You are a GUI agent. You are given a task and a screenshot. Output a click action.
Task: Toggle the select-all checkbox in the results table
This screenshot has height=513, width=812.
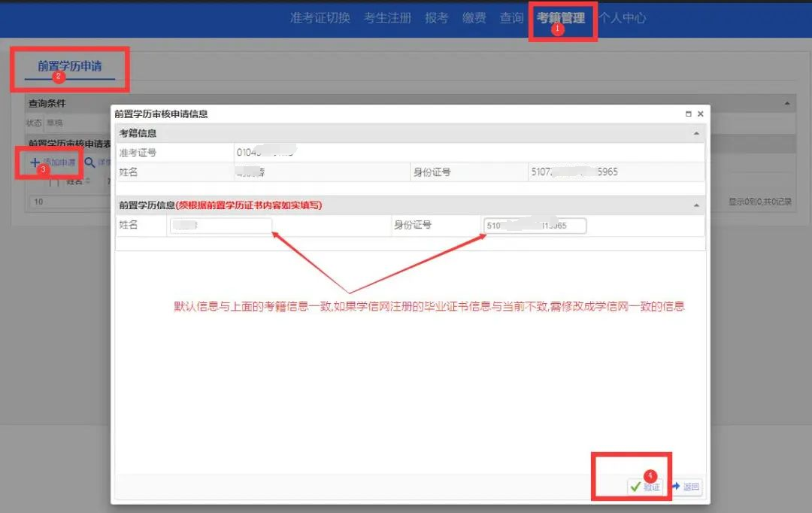tap(54, 181)
